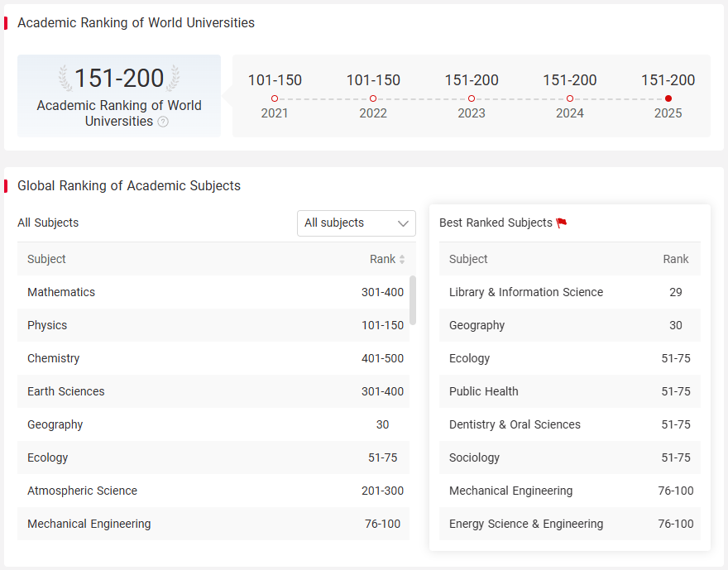This screenshot has height=570, width=728.
Task: Click the All Subjects label
Action: click(x=48, y=223)
